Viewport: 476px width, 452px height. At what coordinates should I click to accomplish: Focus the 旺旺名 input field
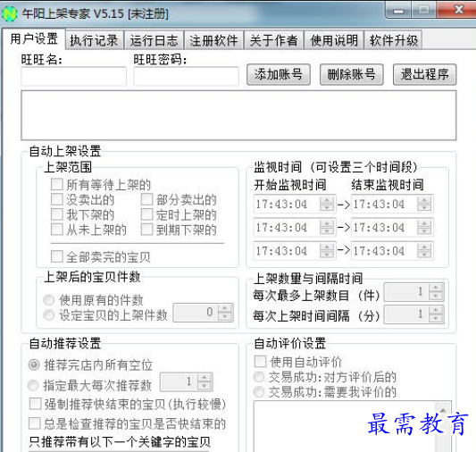(74, 76)
